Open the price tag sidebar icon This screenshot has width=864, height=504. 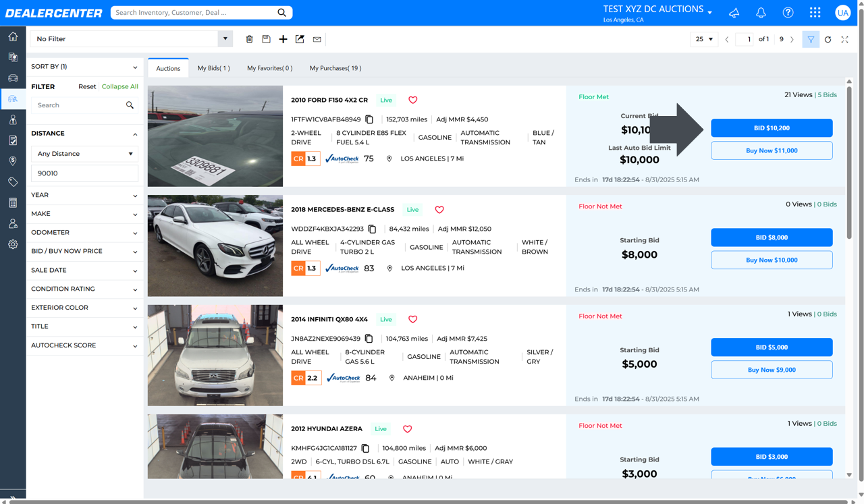pos(13,182)
